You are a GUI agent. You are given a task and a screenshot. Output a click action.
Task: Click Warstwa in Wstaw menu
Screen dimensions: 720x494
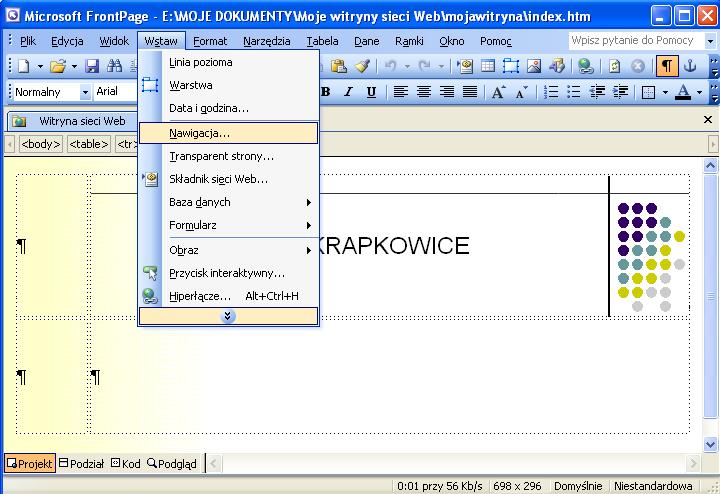pyautogui.click(x=228, y=85)
